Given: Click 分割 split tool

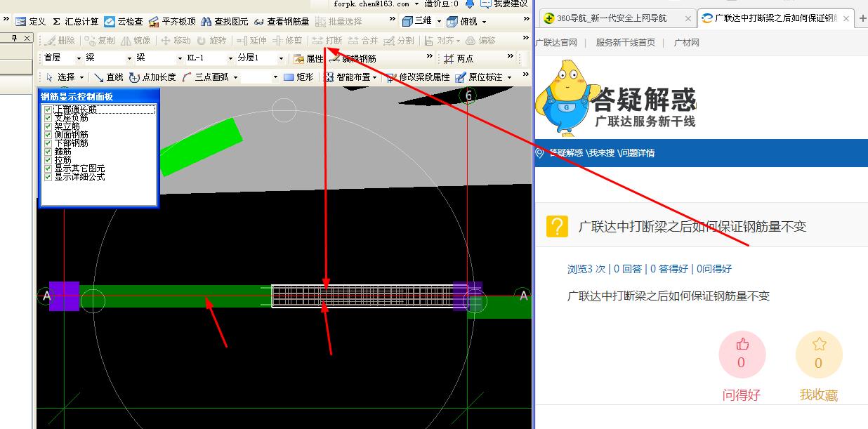Looking at the screenshot, I should tap(400, 41).
